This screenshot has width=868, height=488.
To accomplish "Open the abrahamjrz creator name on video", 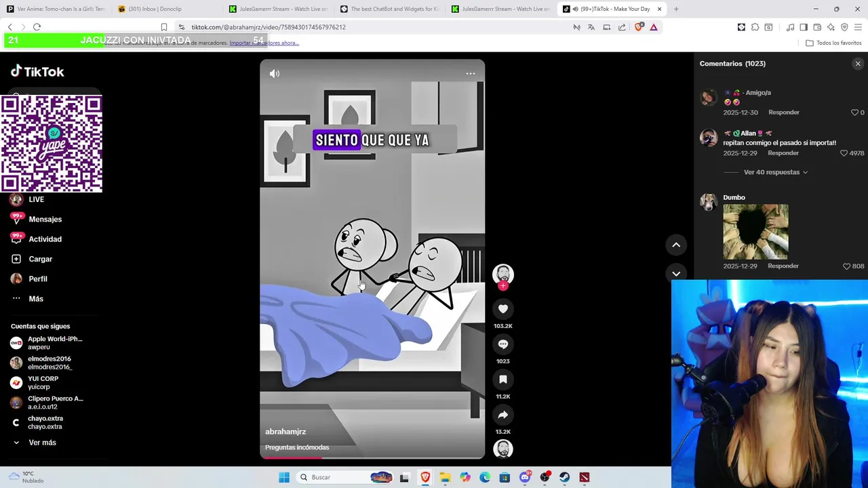I will point(285,432).
